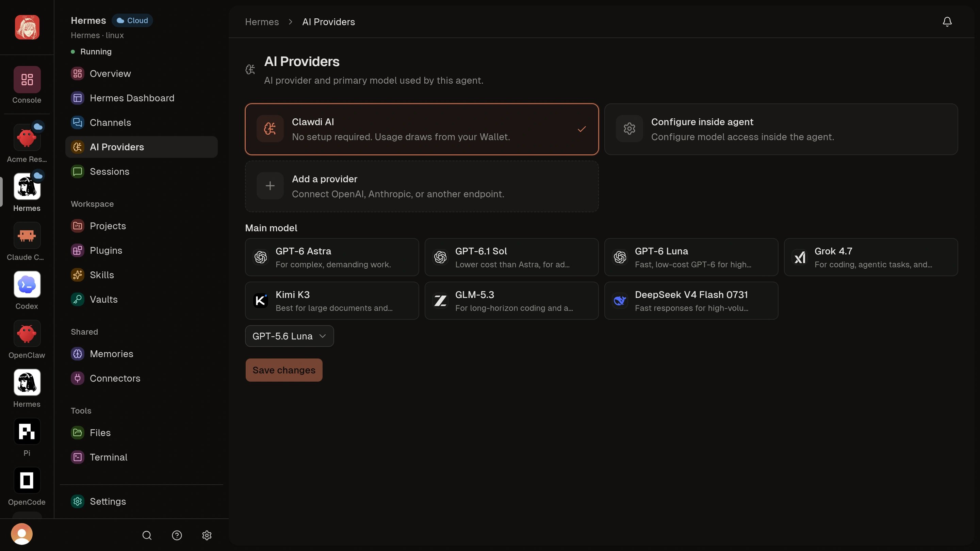Select the Claude C... agent icon

(27, 235)
